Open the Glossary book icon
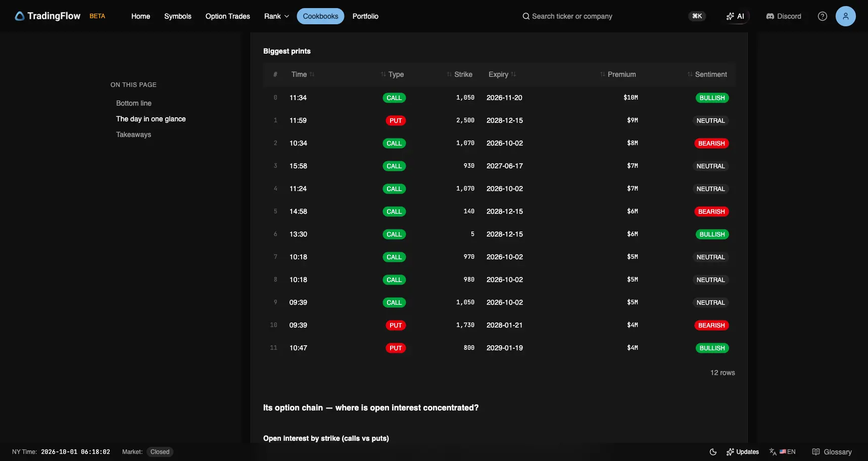This screenshot has height=461, width=868. tap(816, 452)
